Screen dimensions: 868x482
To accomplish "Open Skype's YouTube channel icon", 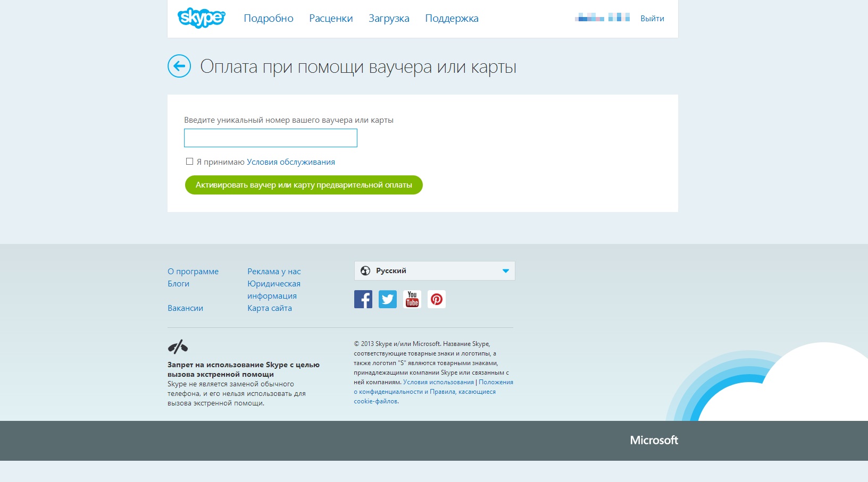I will (412, 299).
